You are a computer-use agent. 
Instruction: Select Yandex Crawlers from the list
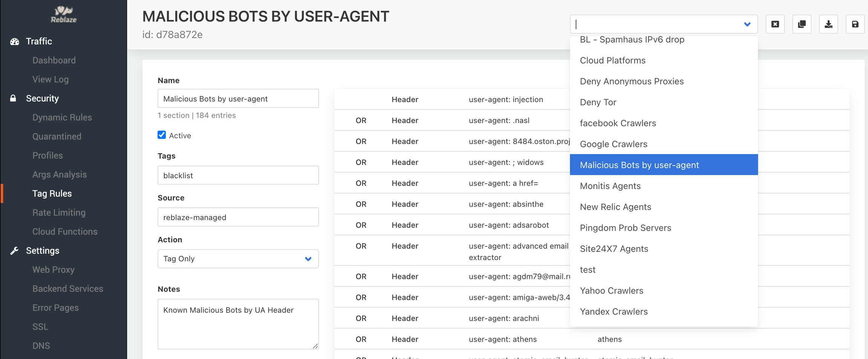(x=614, y=312)
